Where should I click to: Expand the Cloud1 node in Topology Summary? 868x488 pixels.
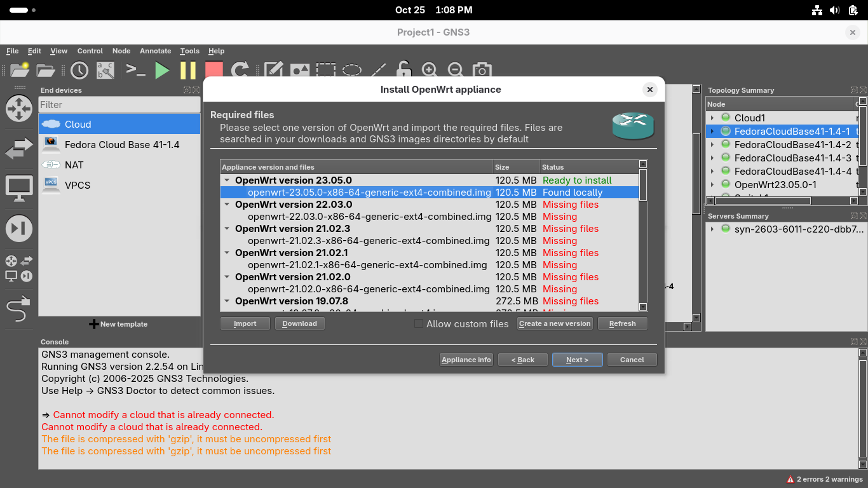[x=712, y=118]
